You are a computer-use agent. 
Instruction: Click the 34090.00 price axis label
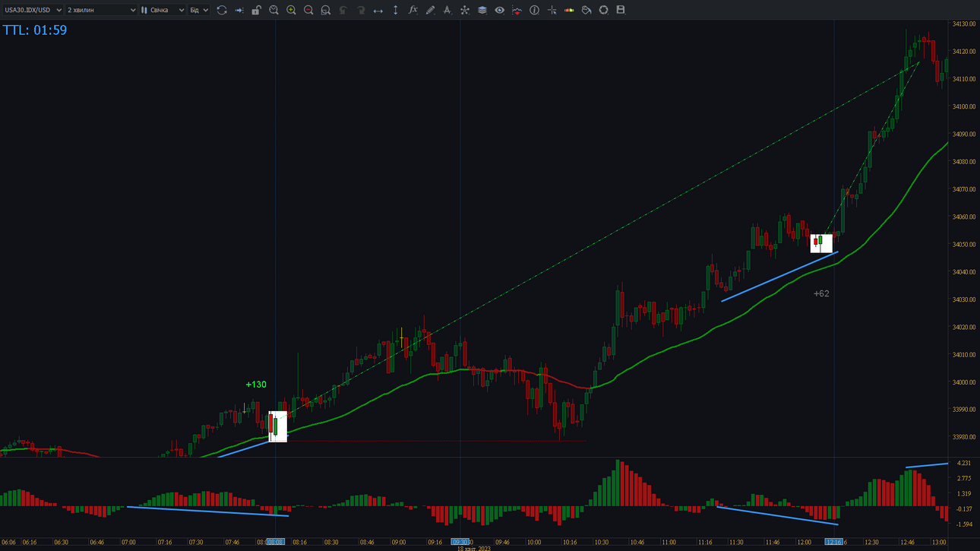963,135
